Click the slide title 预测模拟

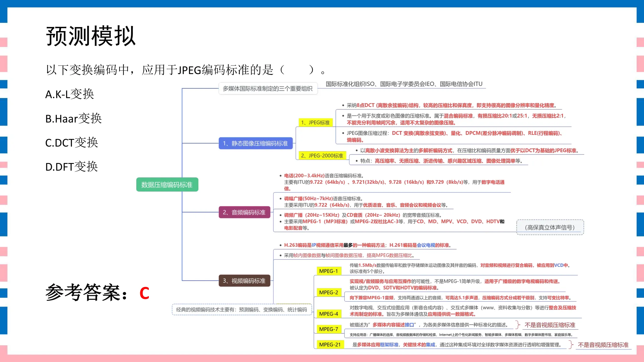[x=91, y=36]
